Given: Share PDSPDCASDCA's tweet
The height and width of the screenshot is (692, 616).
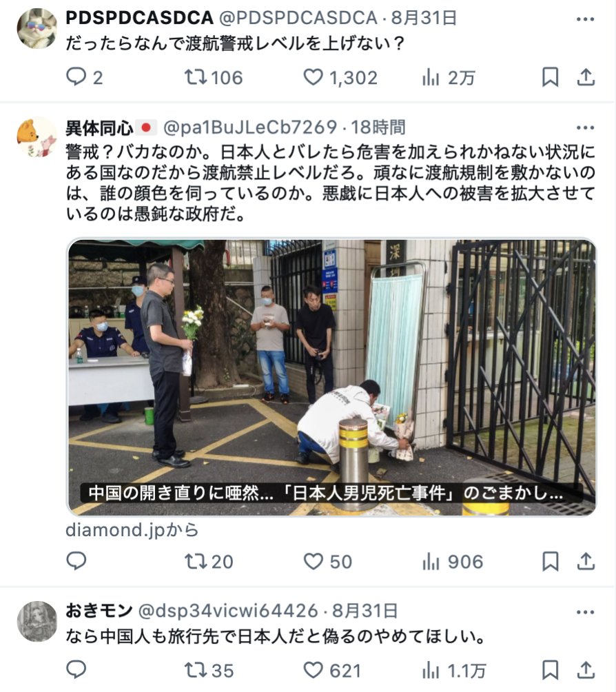Looking at the screenshot, I should (586, 77).
